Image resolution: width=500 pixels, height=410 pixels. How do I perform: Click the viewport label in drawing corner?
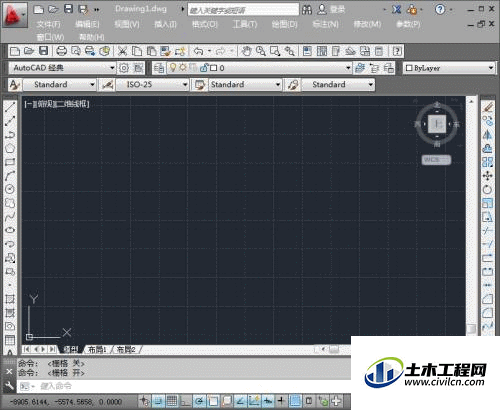57,104
